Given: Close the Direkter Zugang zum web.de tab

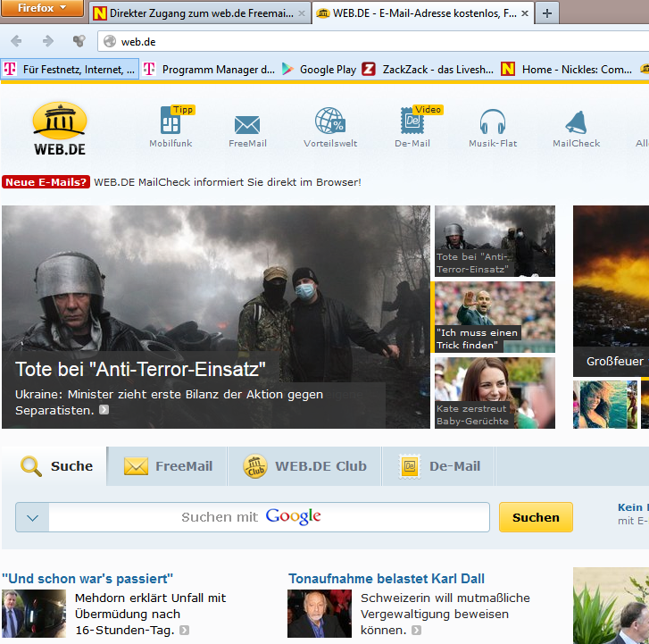Looking at the screenshot, I should click(302, 13).
